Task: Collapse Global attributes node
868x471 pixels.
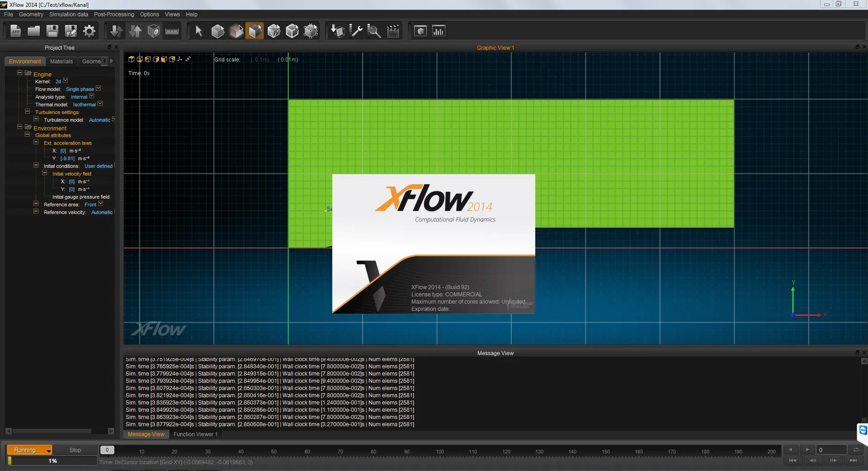Action: pos(27,134)
